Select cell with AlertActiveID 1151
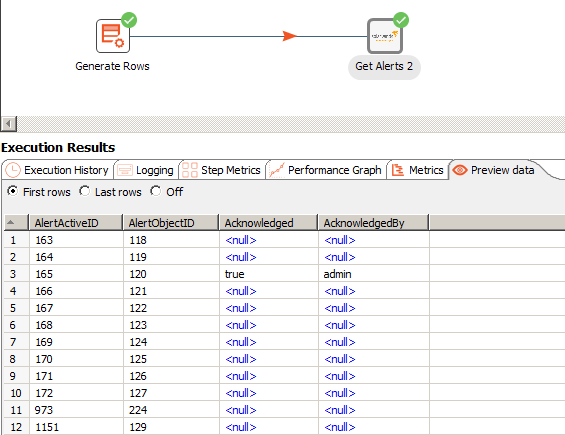This screenshot has width=565, height=435. [76, 427]
